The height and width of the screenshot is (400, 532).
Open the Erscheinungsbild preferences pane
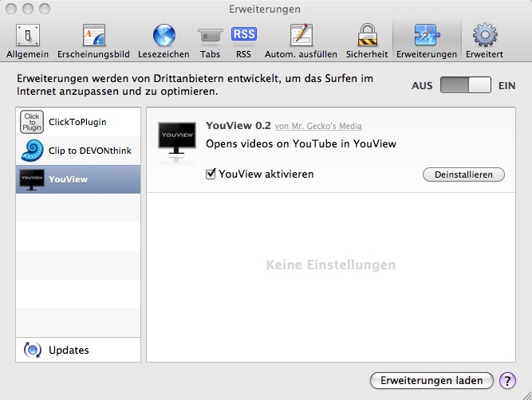[x=93, y=41]
